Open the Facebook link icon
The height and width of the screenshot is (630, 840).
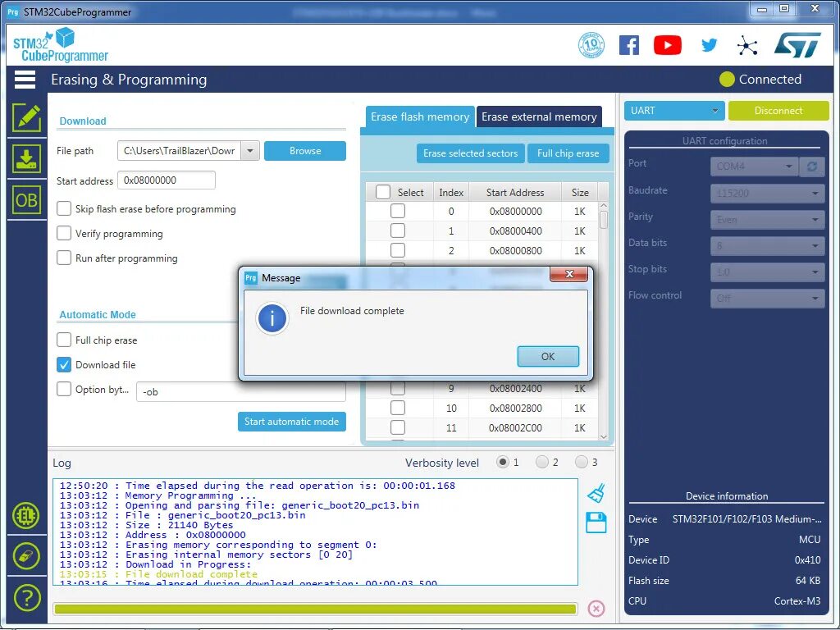629,45
